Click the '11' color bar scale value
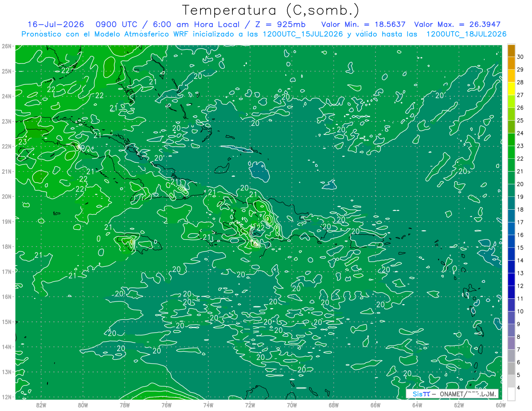Screen dimensions: 532x411 (x=520, y=299)
